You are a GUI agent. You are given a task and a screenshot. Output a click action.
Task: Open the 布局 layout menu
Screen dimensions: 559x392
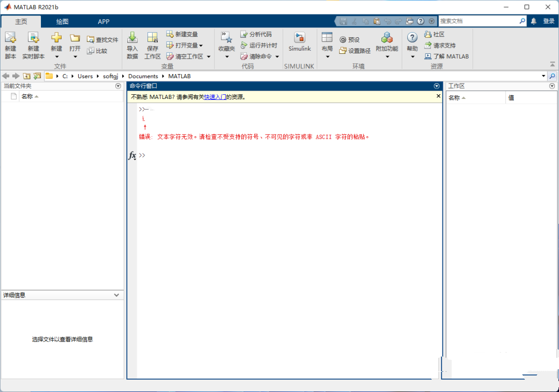pyautogui.click(x=327, y=45)
